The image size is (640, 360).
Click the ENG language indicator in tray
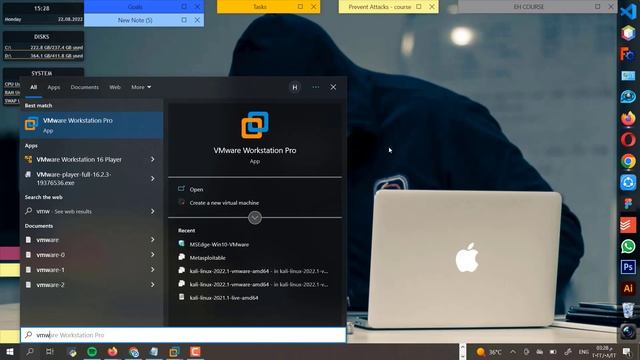tap(583, 352)
